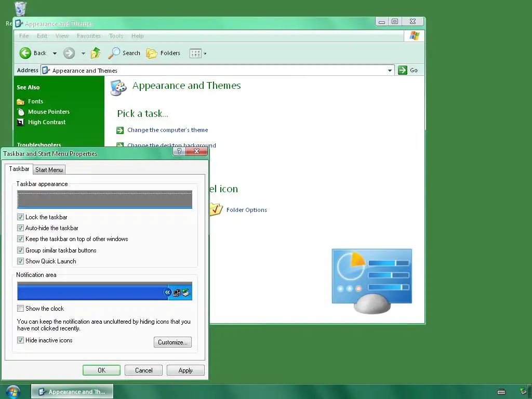Viewport: 532px width, 399px height.
Task: Open the File menu
Action: click(24, 36)
